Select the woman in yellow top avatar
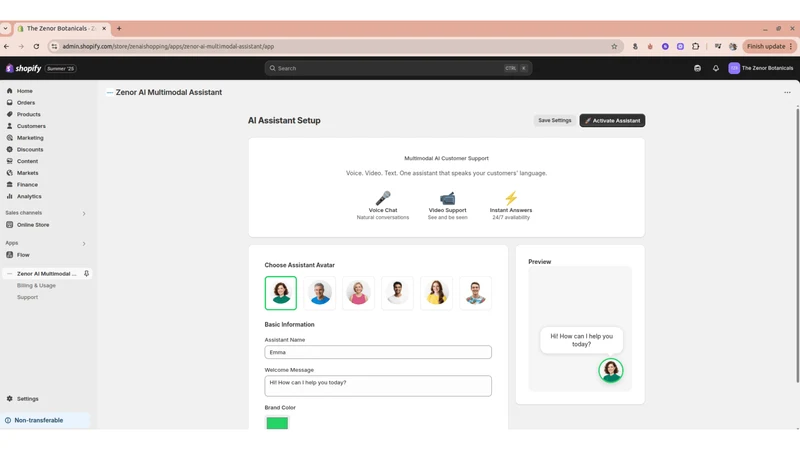The width and height of the screenshot is (800, 450). point(436,293)
